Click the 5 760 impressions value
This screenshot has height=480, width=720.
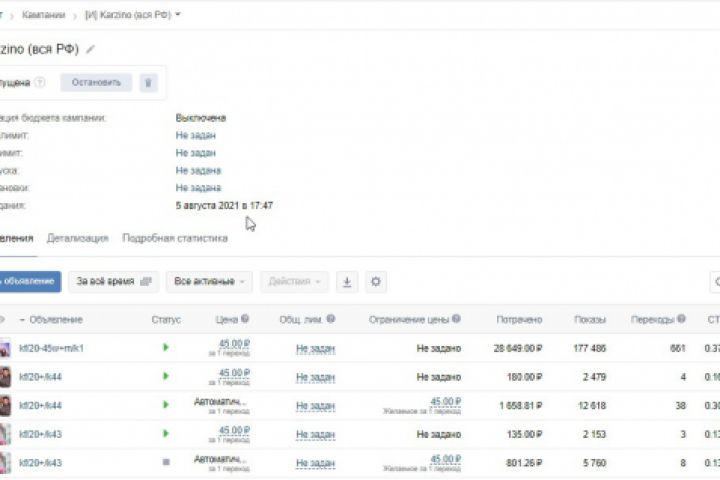(595, 463)
